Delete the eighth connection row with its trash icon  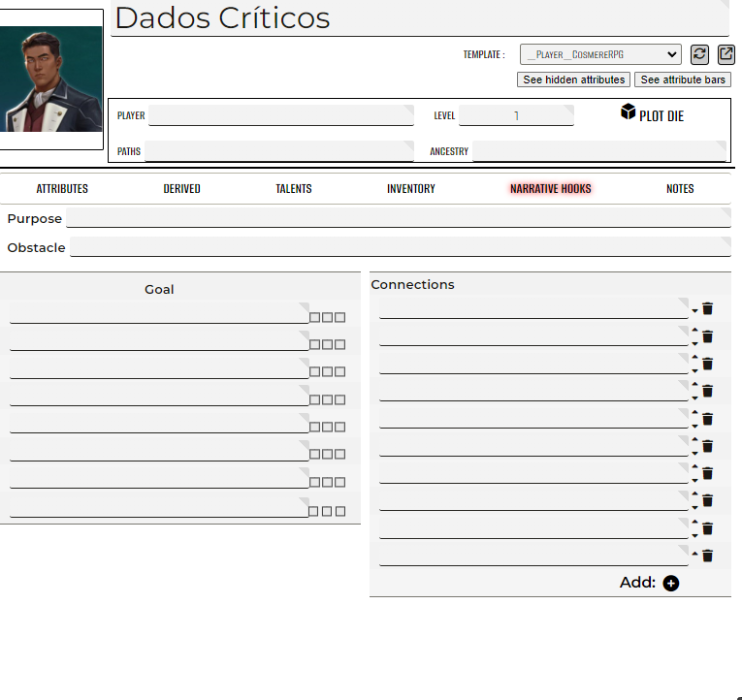pos(707,500)
